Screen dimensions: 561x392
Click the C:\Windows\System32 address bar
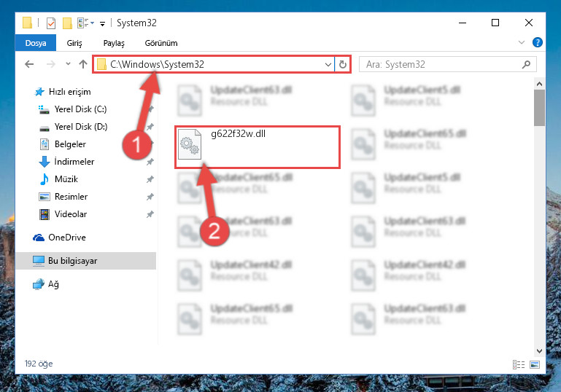pyautogui.click(x=214, y=64)
